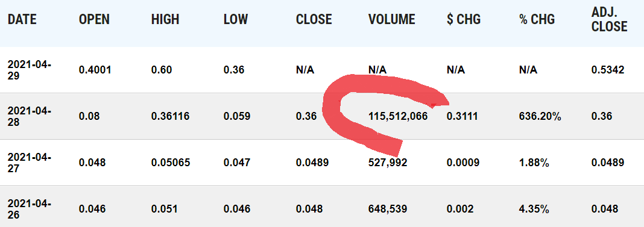
Task: Click the DATE column header
Action: coord(22,19)
